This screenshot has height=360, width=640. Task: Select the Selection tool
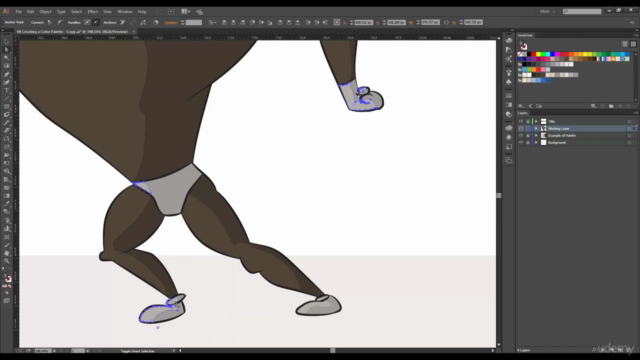pyautogui.click(x=7, y=42)
